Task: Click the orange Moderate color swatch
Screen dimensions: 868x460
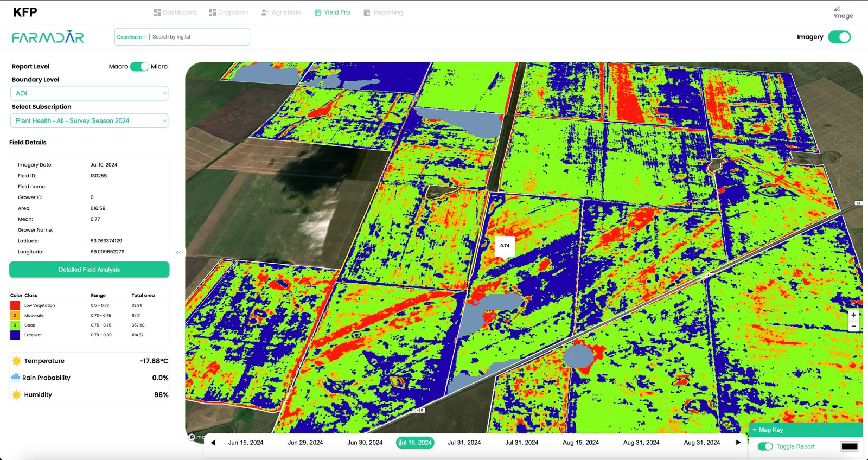Action: pyautogui.click(x=15, y=315)
